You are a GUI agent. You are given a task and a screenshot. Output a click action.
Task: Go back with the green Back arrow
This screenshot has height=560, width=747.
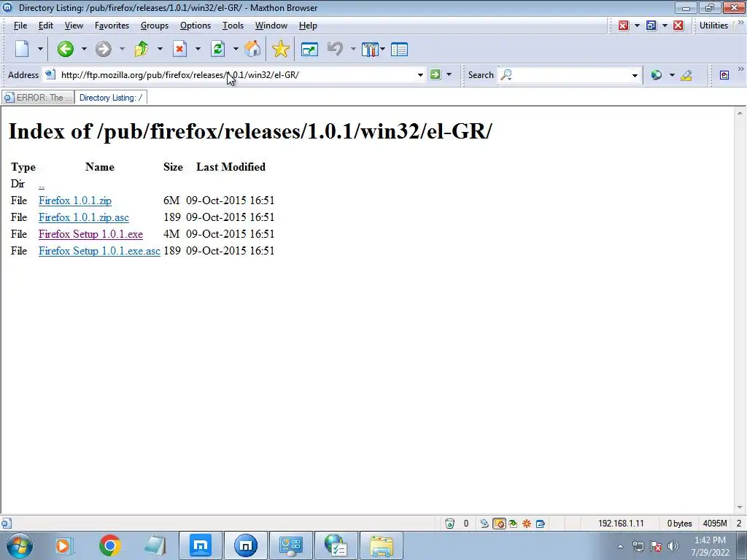(x=65, y=49)
